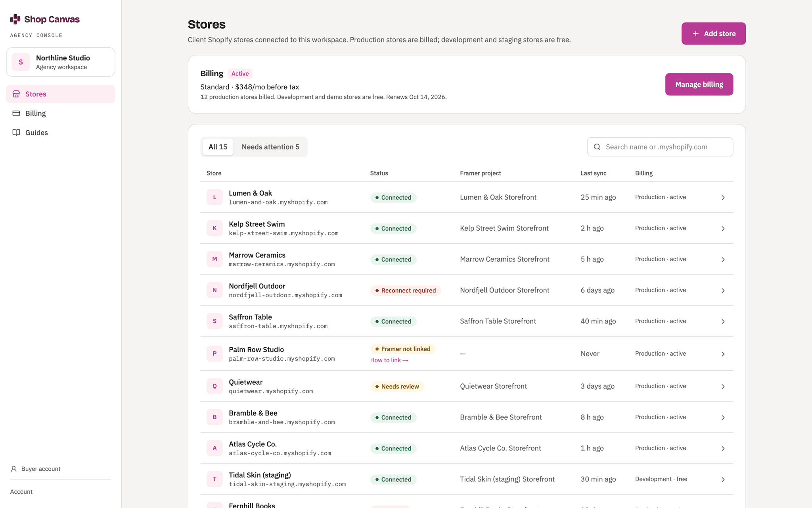Click the search magnifier icon
The image size is (812, 508).
(597, 147)
